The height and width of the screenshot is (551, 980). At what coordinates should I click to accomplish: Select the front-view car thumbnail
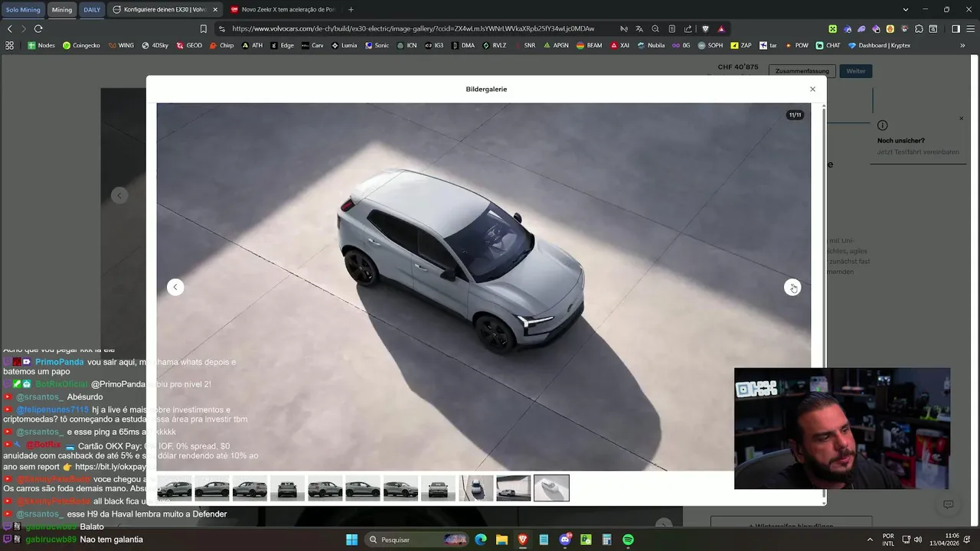tap(439, 488)
